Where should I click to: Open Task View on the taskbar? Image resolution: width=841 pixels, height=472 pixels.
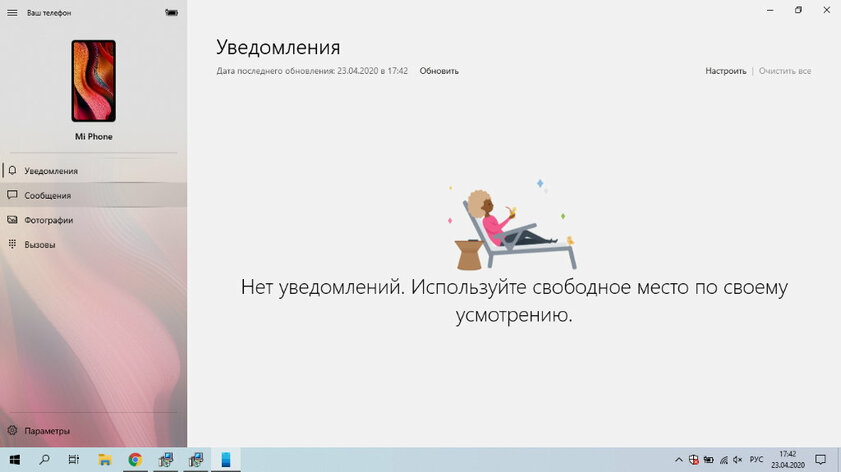[74, 460]
